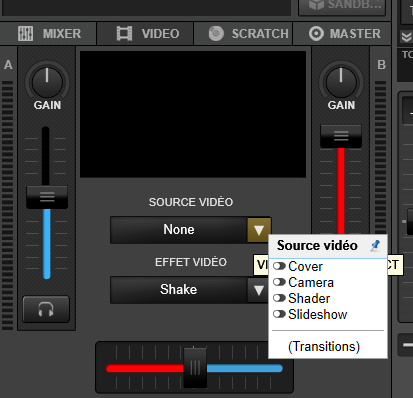This screenshot has height=398, width=413.
Task: Pin the Source vidéo popup menu
Action: click(x=375, y=246)
